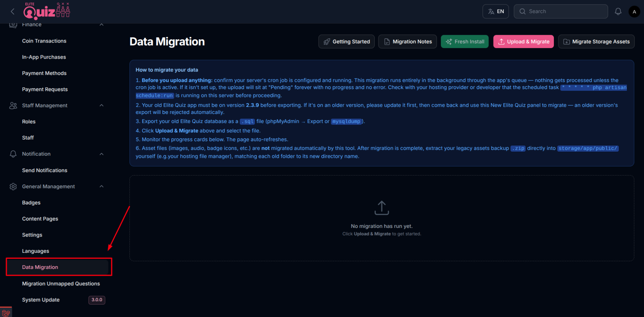Click the "Data Migration" page title
The width and height of the screenshot is (644, 317).
167,41
